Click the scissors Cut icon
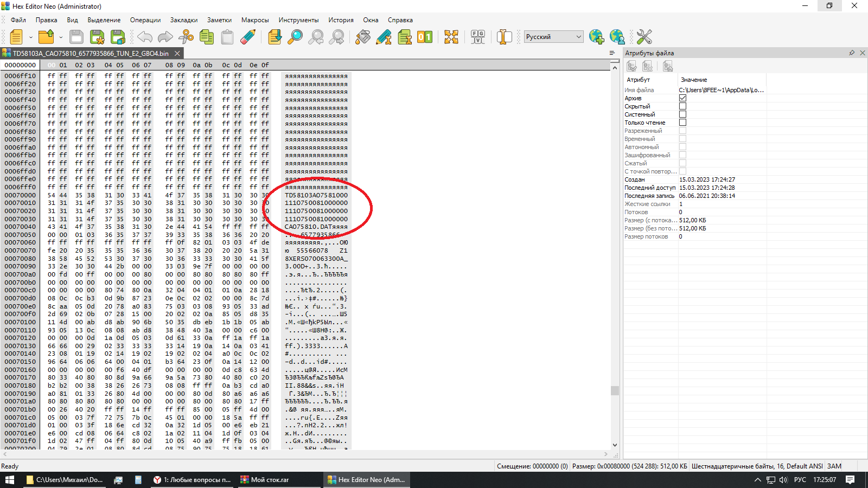The width and height of the screenshot is (868, 488). [x=186, y=37]
